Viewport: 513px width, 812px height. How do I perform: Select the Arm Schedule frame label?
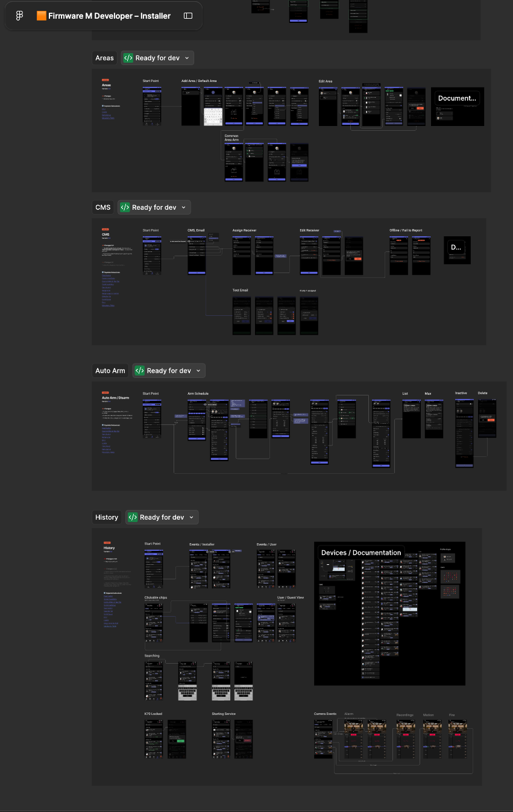click(x=198, y=394)
